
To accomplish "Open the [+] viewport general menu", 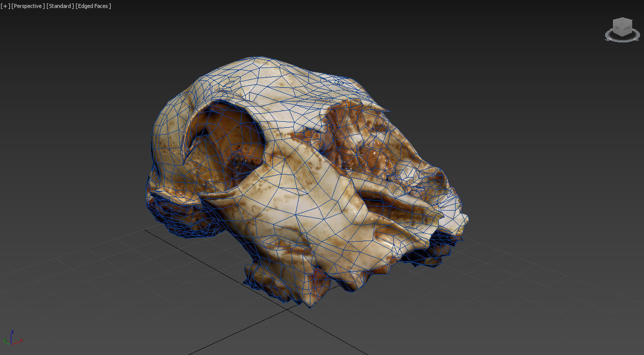I will pyautogui.click(x=5, y=6).
